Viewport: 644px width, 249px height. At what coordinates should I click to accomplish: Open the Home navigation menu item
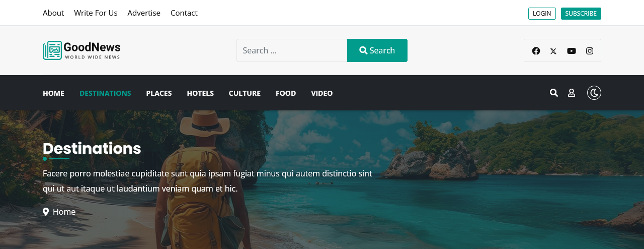pyautogui.click(x=53, y=93)
